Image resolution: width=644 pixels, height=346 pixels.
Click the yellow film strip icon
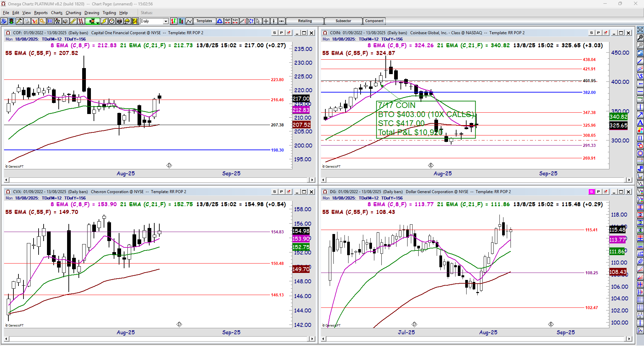[x=135, y=21]
